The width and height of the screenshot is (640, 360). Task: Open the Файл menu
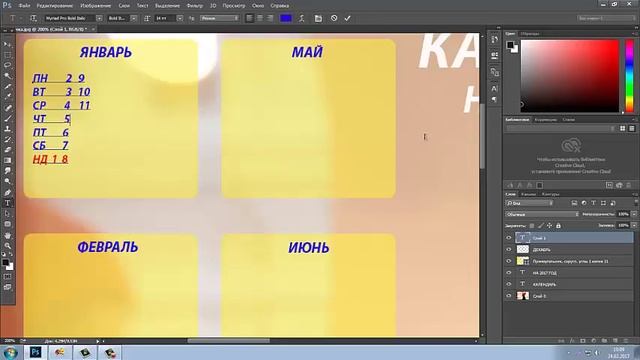point(24,6)
